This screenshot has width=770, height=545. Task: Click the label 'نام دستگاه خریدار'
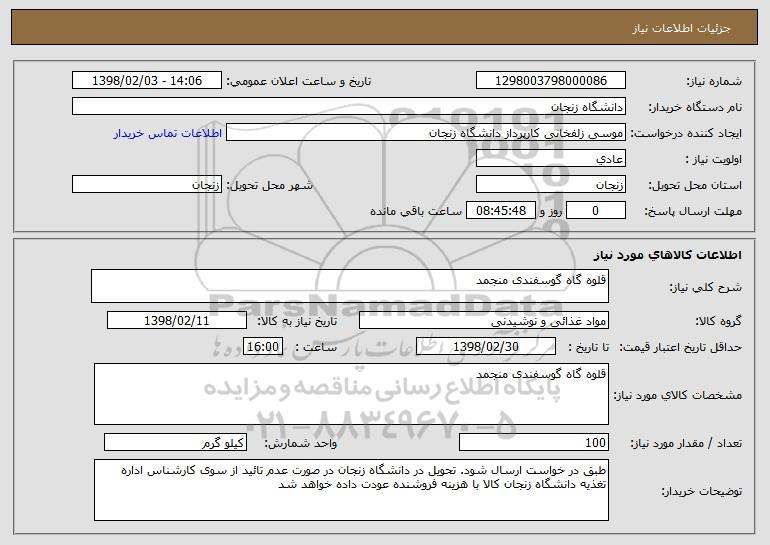695,107
